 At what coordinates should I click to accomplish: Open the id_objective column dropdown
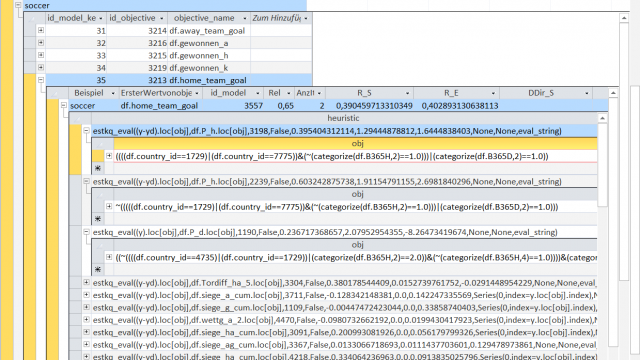tap(162, 18)
